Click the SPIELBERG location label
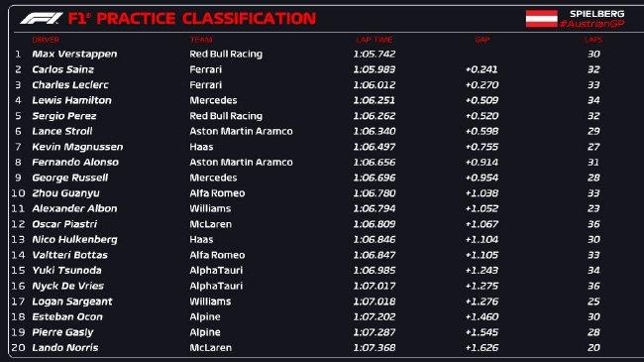The height and width of the screenshot is (362, 644). [x=596, y=14]
